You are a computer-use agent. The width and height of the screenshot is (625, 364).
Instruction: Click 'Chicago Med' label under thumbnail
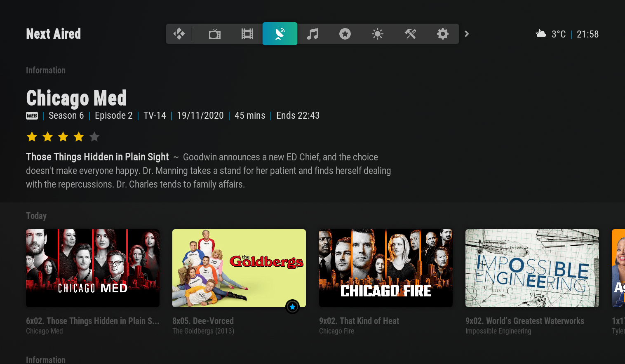[x=45, y=331]
